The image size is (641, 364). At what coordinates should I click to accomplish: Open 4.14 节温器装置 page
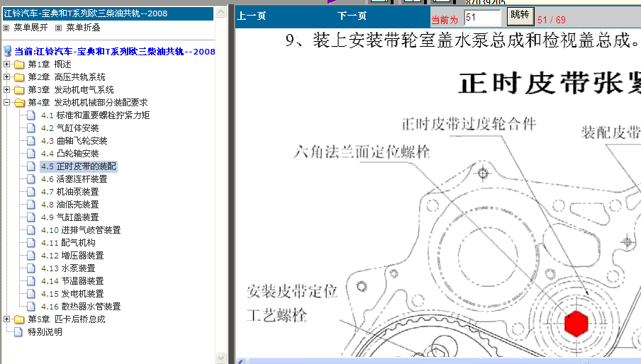(72, 280)
